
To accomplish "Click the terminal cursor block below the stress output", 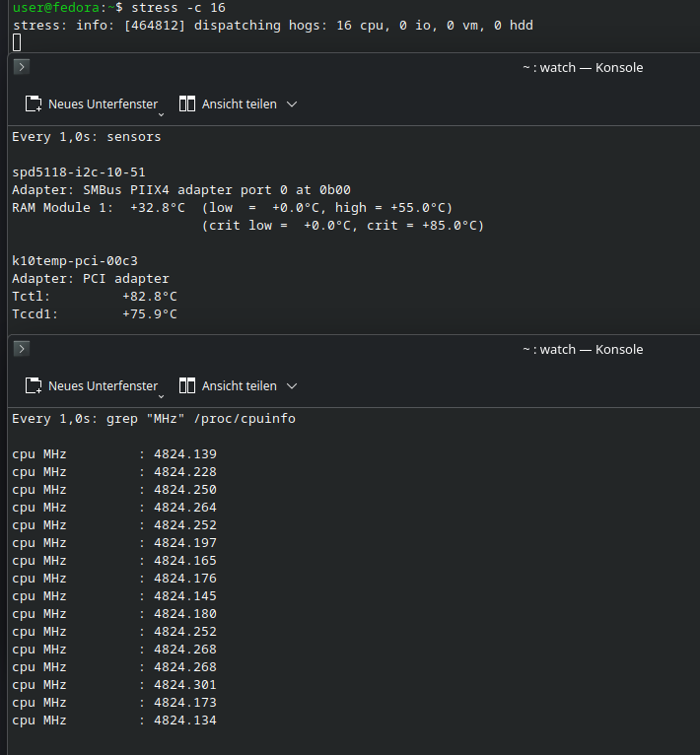I will (17, 42).
